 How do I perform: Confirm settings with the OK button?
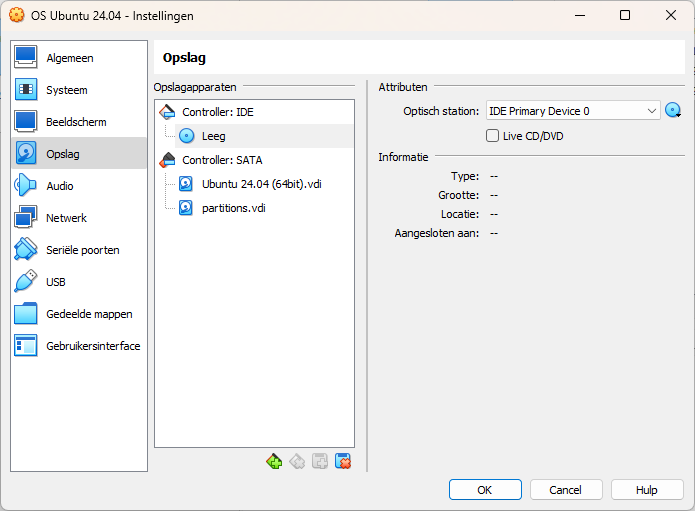(x=485, y=490)
